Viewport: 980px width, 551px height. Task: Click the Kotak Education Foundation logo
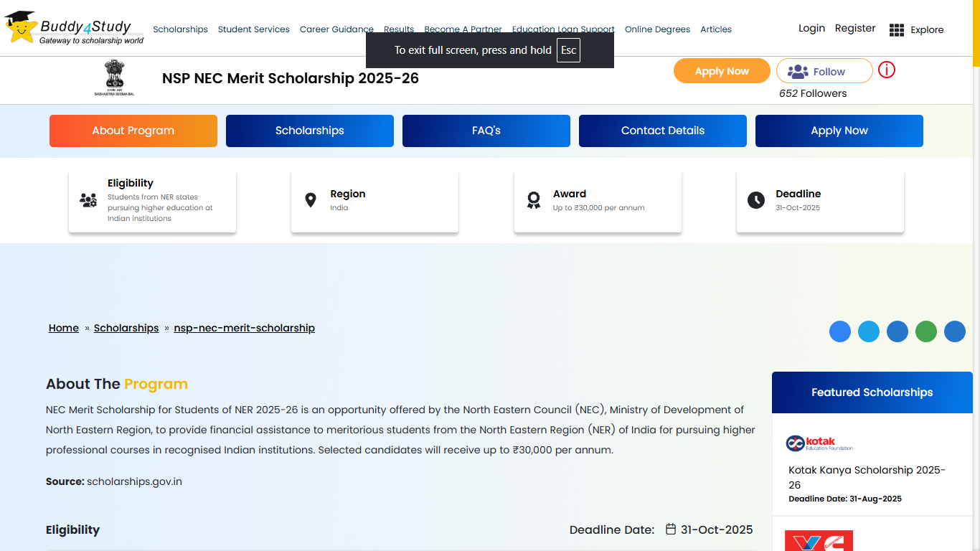click(819, 443)
